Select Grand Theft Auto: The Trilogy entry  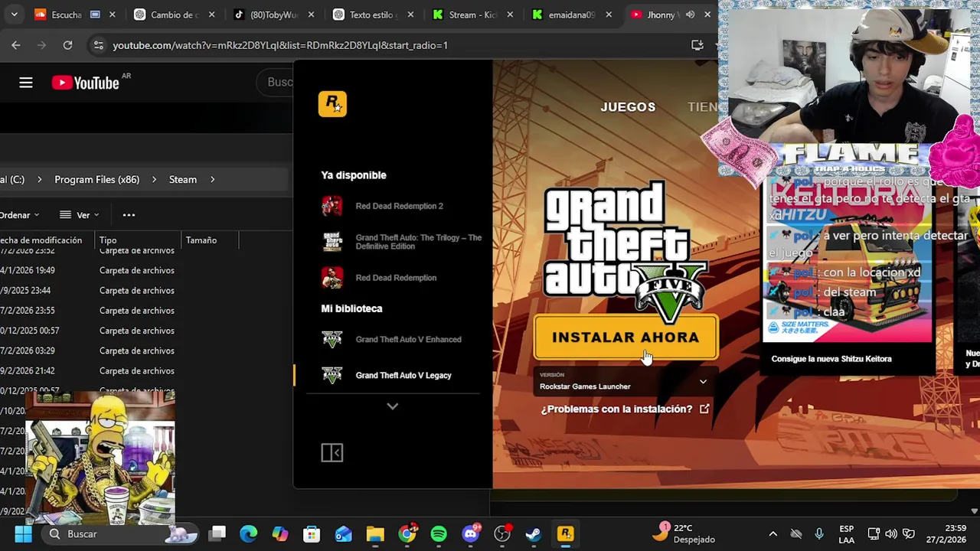[402, 242]
